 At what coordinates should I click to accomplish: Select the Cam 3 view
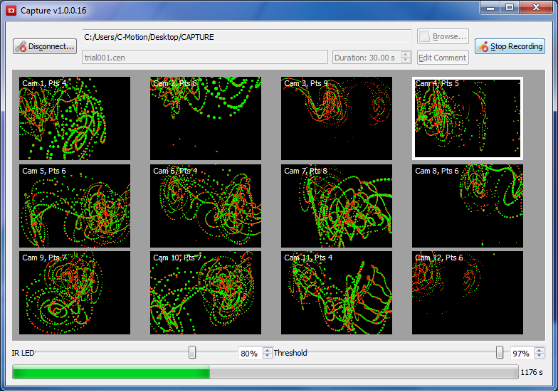pyautogui.click(x=337, y=118)
